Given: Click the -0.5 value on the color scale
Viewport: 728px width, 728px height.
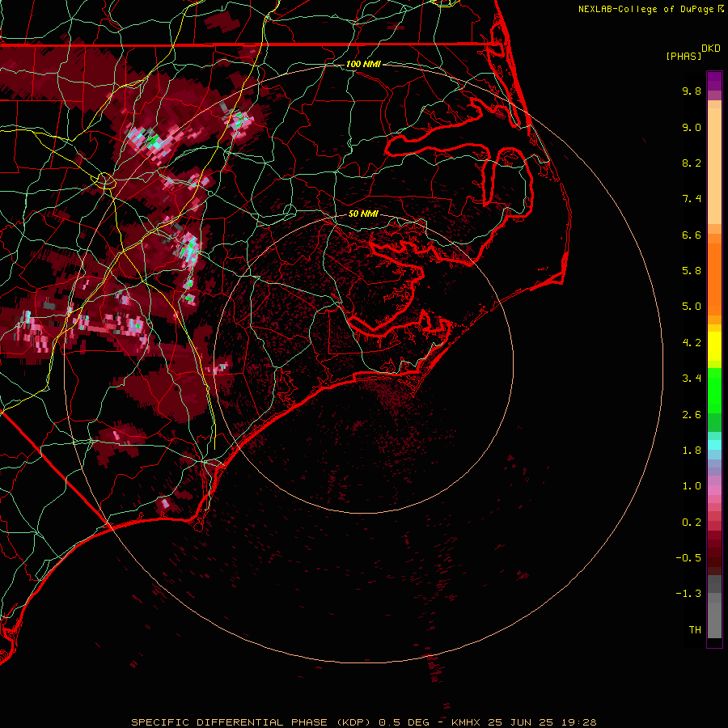Looking at the screenshot, I should pyautogui.click(x=688, y=558).
